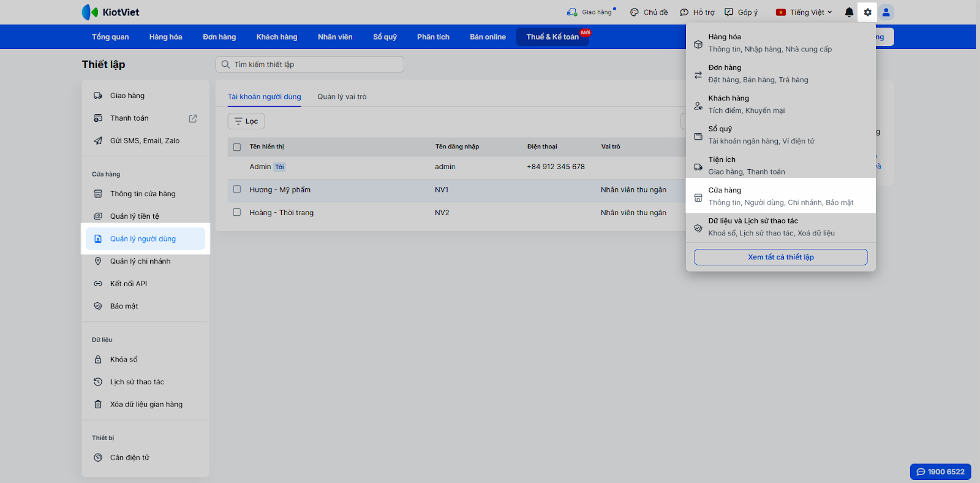Click the Đơn hàng swap-arrows icon in settings menu
Viewport: 980px width, 483px height.
click(698, 75)
